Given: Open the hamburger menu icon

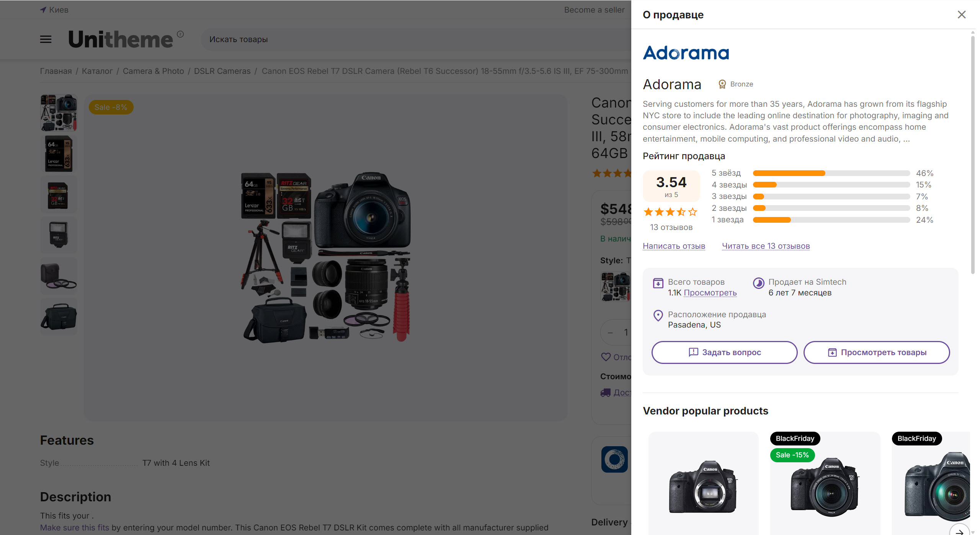Looking at the screenshot, I should coord(46,39).
